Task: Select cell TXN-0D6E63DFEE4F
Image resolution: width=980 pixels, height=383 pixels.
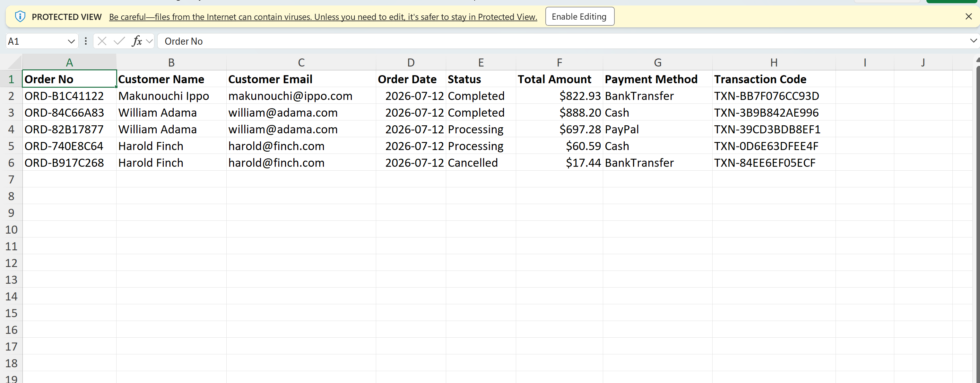Action: click(774, 146)
